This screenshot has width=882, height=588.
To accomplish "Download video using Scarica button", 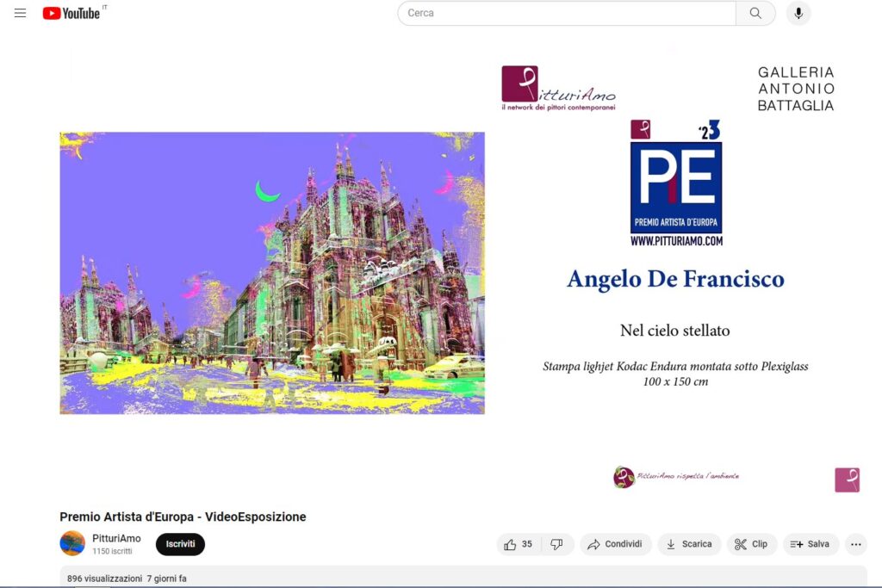I will tap(689, 544).
